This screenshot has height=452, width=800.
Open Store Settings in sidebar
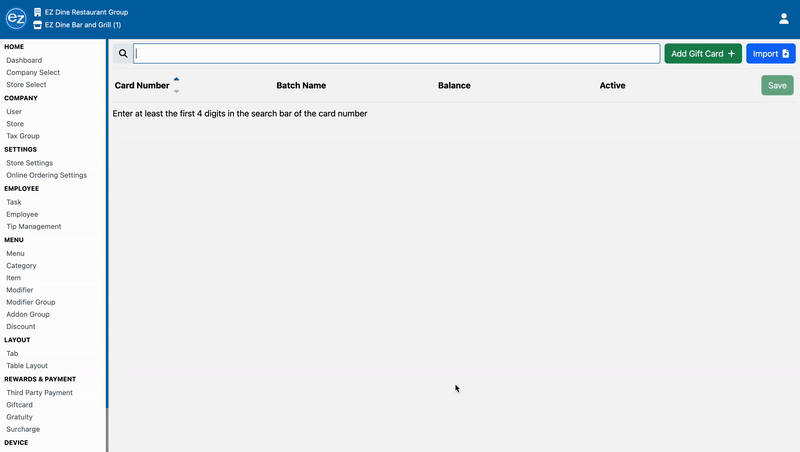[x=29, y=163]
